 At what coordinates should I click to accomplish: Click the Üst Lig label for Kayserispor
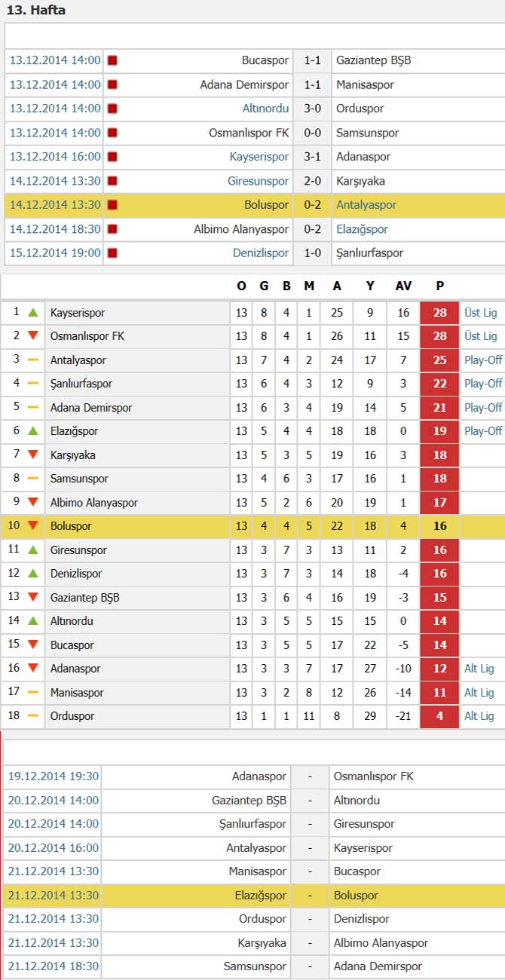[481, 312]
